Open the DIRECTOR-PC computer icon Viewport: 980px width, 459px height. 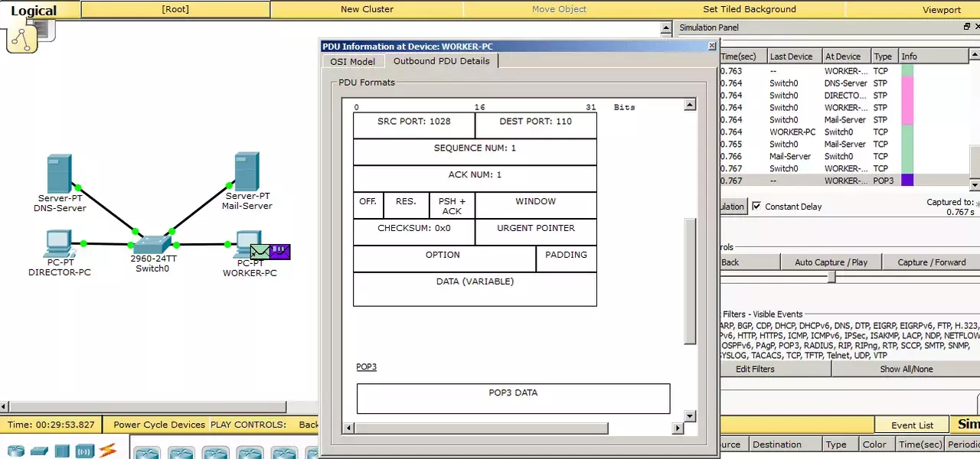coord(58,244)
